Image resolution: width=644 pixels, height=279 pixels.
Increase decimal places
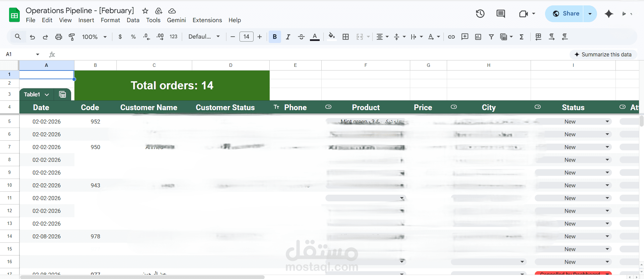tap(160, 37)
